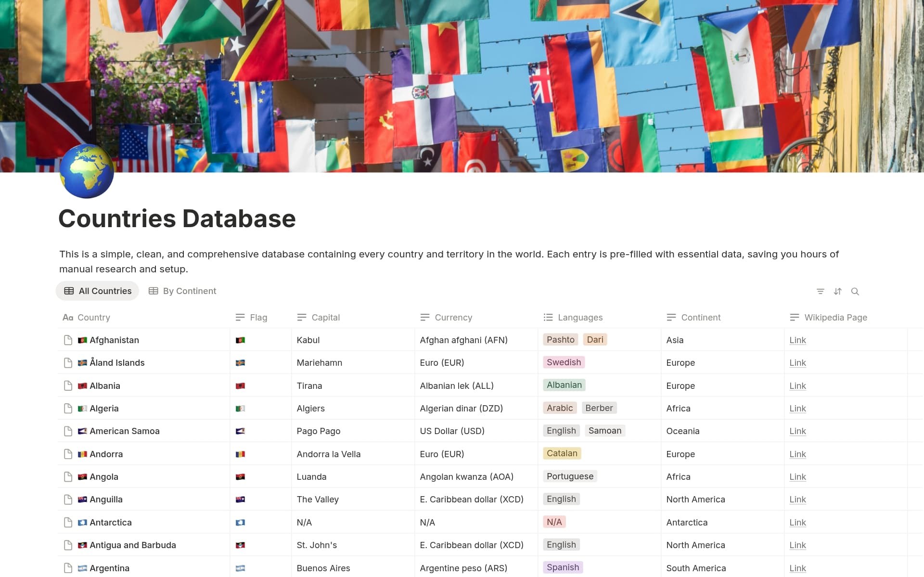Select the Spanish language tag for Argentina

563,567
